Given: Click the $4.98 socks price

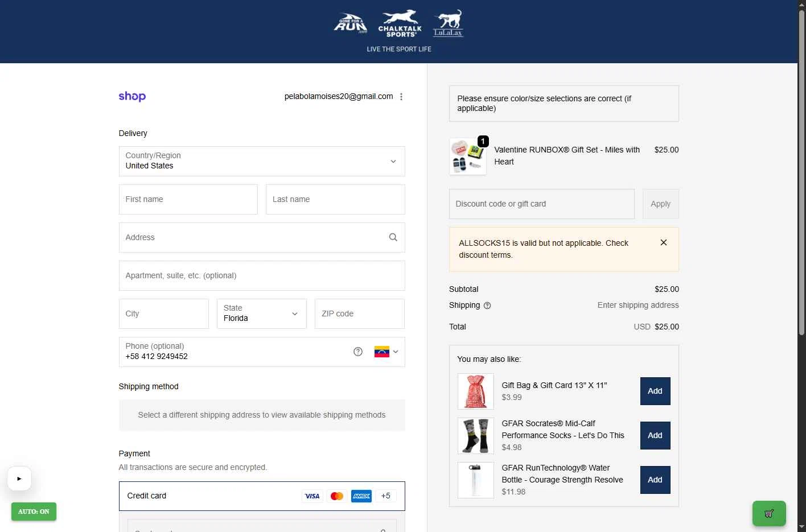Looking at the screenshot, I should [x=512, y=447].
